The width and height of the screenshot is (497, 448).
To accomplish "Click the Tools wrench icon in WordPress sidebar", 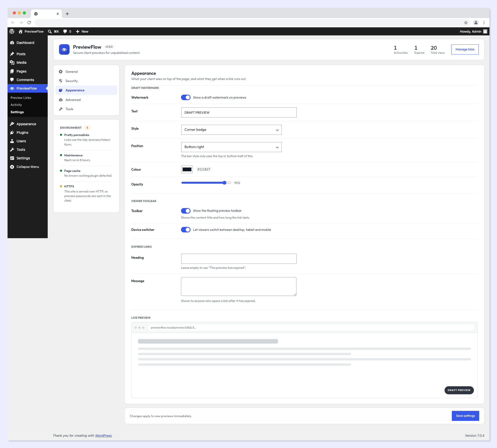I will coord(12,150).
